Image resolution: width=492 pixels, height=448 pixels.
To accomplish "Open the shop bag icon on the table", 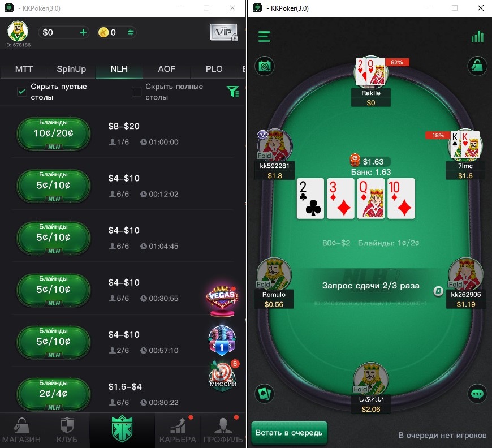I will pyautogui.click(x=477, y=66).
